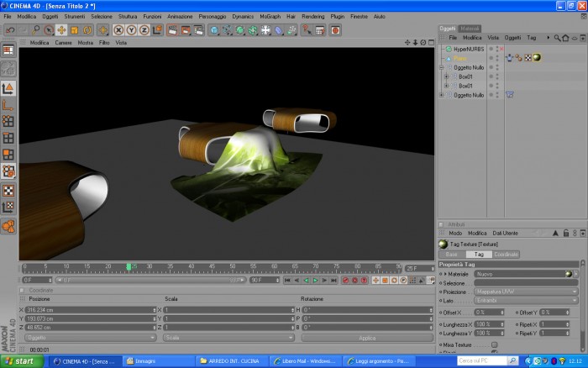Click the magnifier search icon in Oggetti panel
The height and width of the screenshot is (368, 588).
557,38
